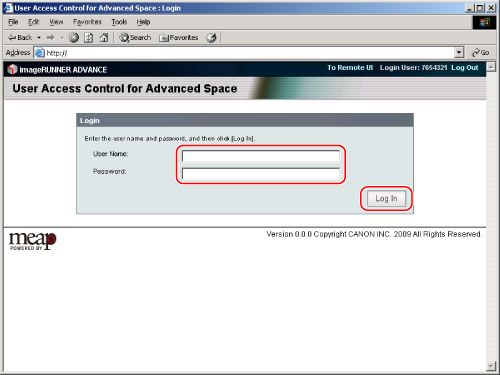Open the Favorites menu

click(x=87, y=22)
